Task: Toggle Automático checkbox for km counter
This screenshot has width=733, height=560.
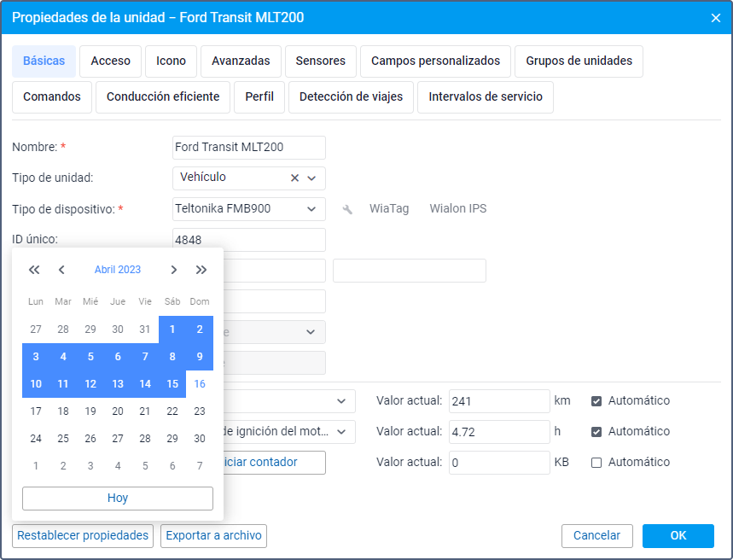Action: (x=596, y=401)
